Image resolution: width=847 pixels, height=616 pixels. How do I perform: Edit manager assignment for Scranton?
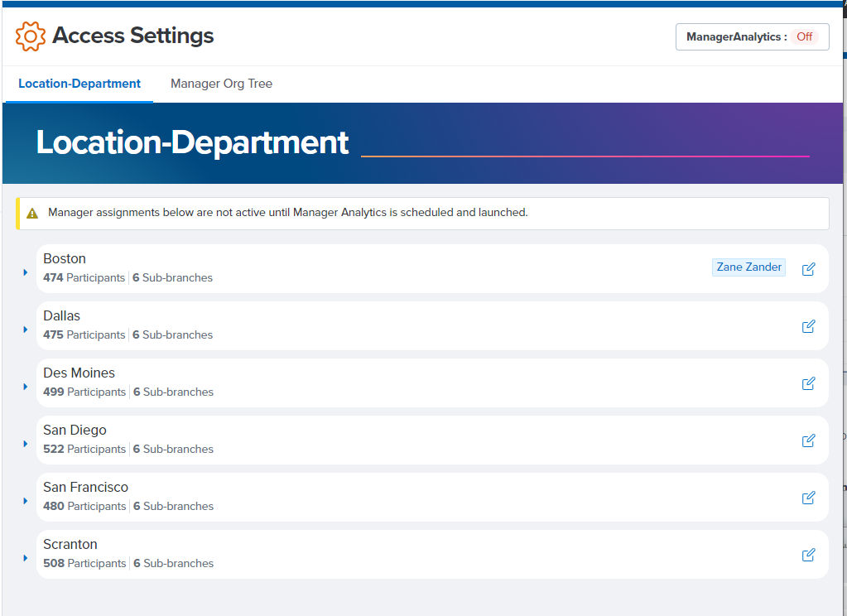(808, 555)
